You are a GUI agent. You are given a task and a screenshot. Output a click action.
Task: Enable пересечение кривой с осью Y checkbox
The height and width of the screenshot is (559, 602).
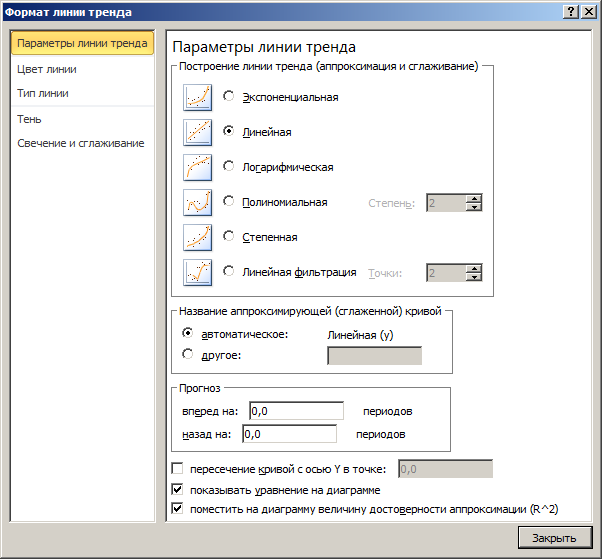(x=177, y=468)
